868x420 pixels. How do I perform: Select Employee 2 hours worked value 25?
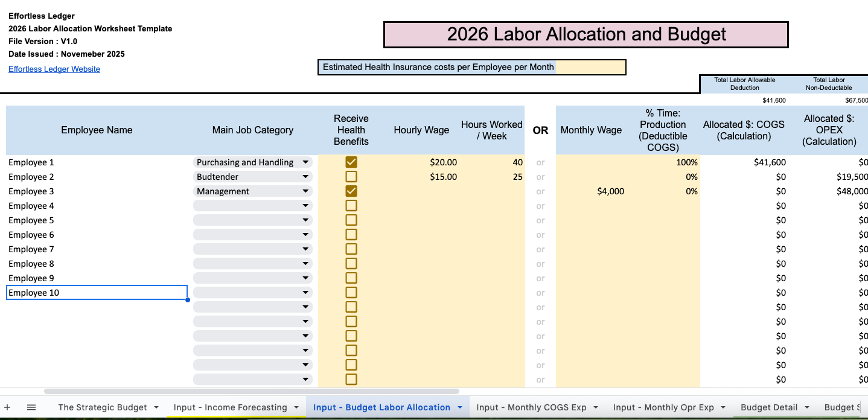[492, 176]
